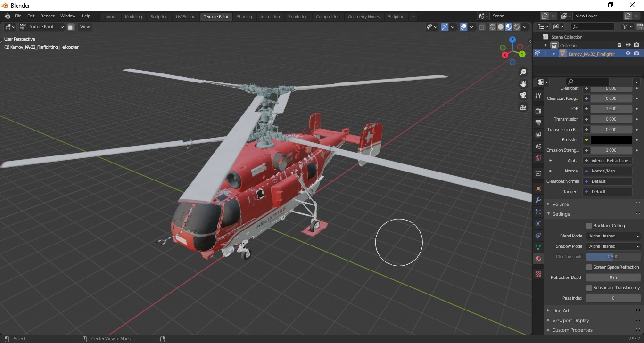Image resolution: width=644 pixels, height=343 pixels.
Task: Toggle the camera view icon
Action: [523, 96]
